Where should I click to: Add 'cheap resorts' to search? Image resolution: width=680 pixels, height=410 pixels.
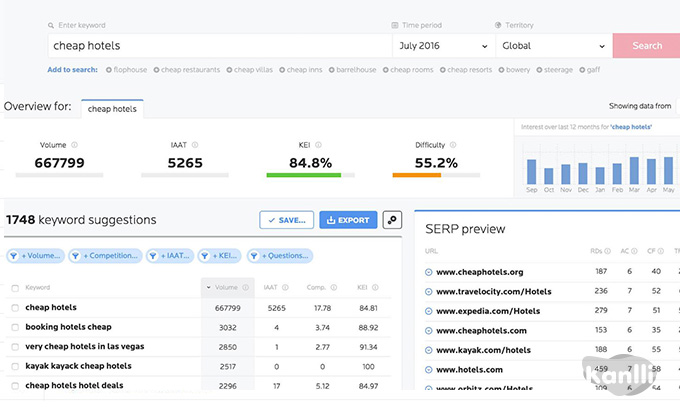tap(466, 70)
